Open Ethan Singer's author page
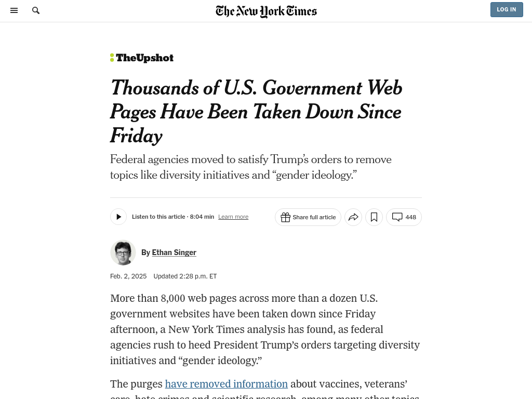Image resolution: width=532 pixels, height=399 pixels. click(174, 252)
